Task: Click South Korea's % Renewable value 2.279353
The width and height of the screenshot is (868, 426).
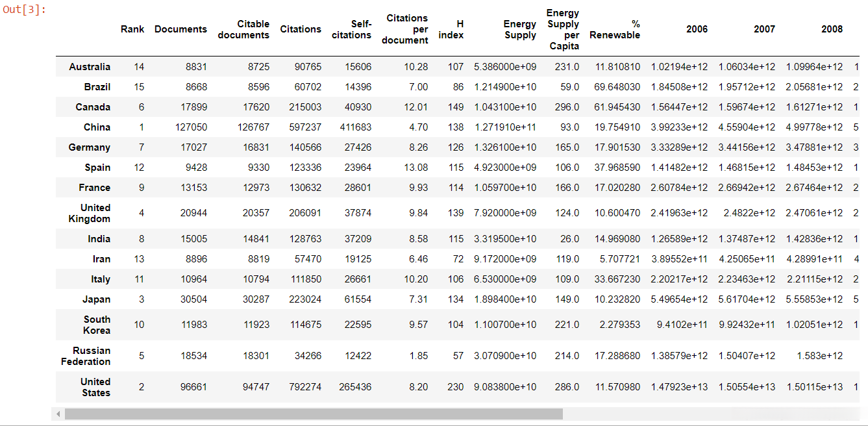Action: pos(621,325)
